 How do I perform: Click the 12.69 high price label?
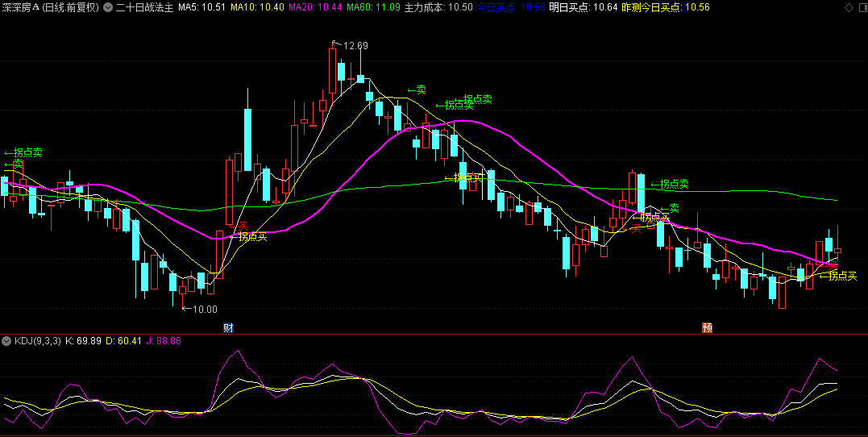[355, 46]
